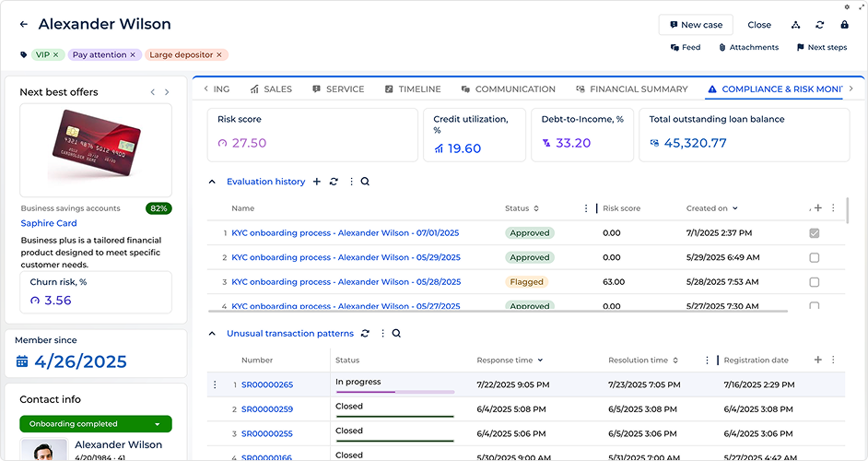Check the box for KYC onboarding 05/29/2025
Image resolution: width=868 pixels, height=461 pixels.
(814, 258)
